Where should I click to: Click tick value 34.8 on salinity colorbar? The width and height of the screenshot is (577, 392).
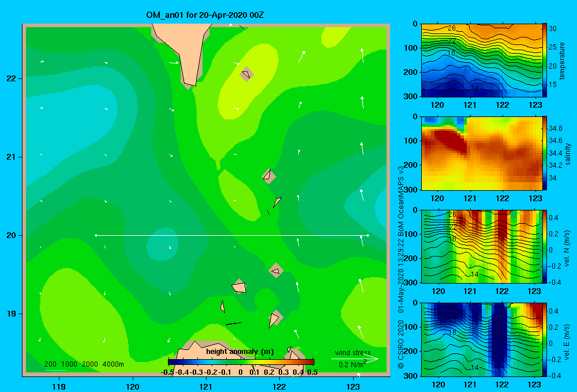point(556,129)
